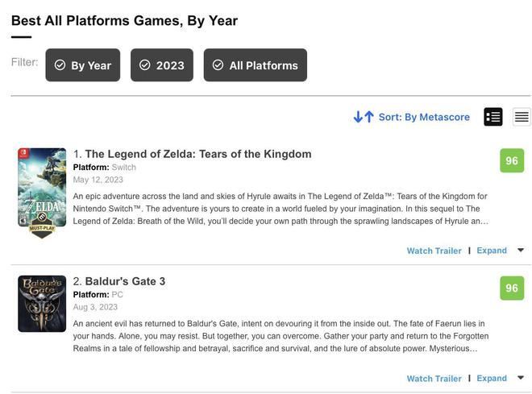Watch Trailer for Baldur's Gate 3

coord(434,379)
